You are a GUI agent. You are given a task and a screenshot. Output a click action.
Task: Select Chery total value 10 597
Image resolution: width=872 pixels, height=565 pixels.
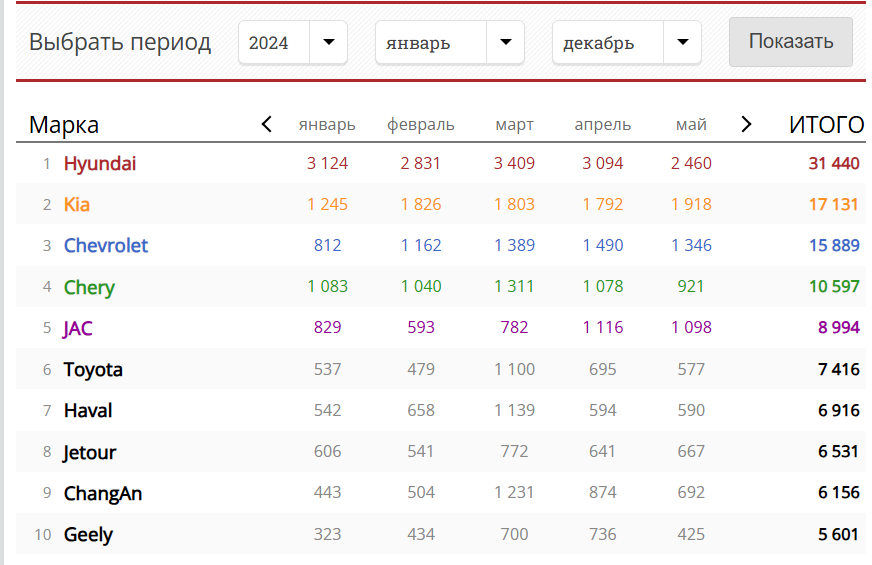(x=834, y=286)
